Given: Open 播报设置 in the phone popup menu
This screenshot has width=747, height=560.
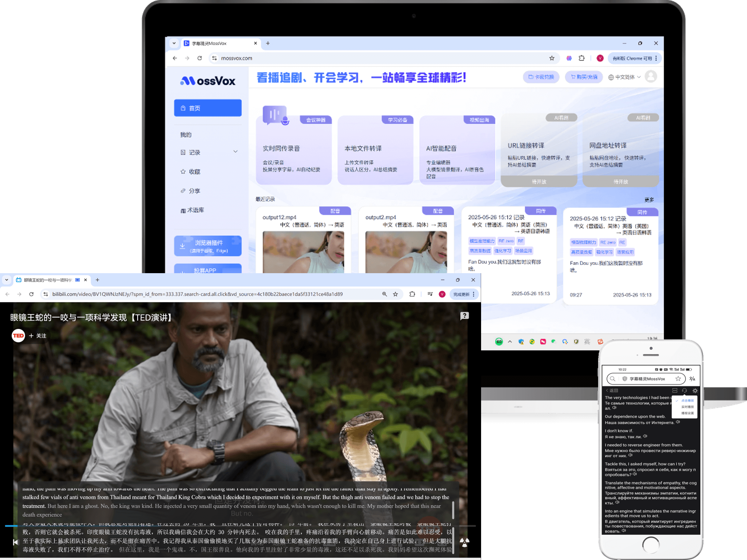Looking at the screenshot, I should tap(687, 413).
